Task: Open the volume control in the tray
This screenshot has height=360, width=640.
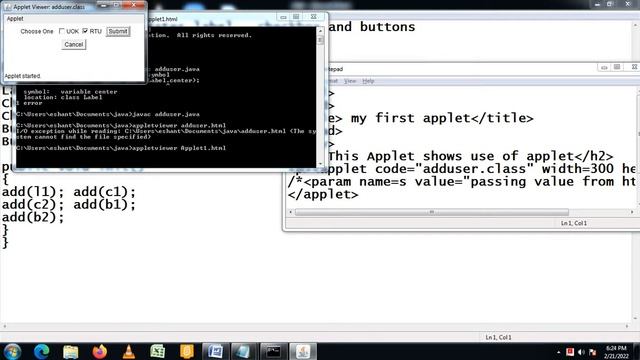Action: 581,352
